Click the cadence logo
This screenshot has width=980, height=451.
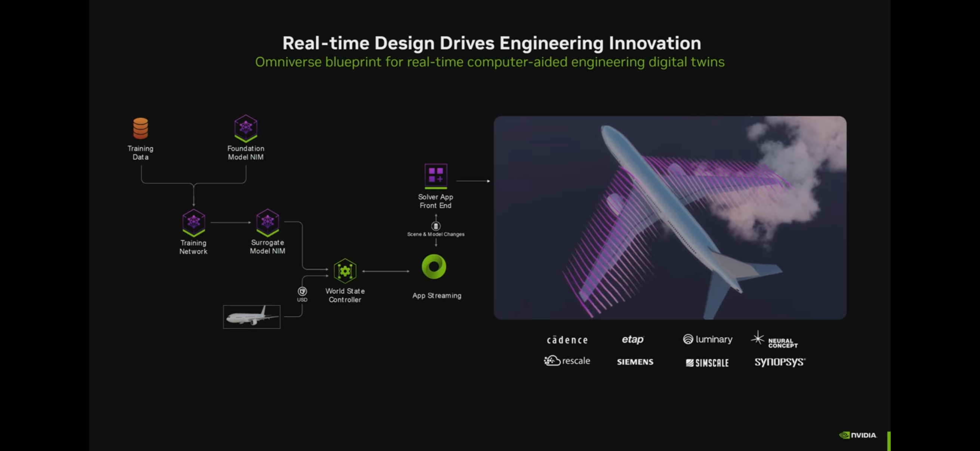[567, 340]
